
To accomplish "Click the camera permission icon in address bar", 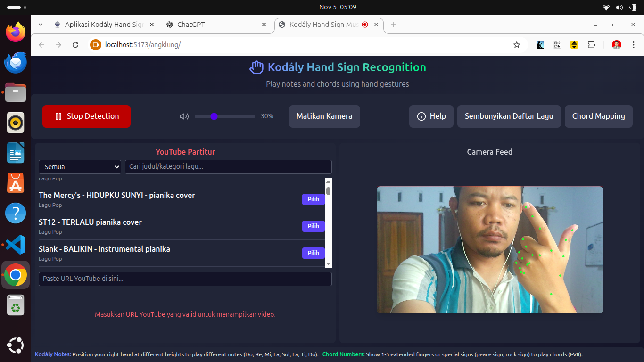I will (x=96, y=45).
